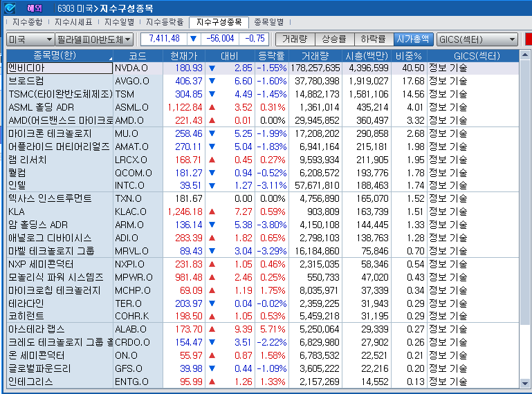This screenshot has width=532, height=394.
Task: Click the index value 7,411.48
Action: [164, 38]
